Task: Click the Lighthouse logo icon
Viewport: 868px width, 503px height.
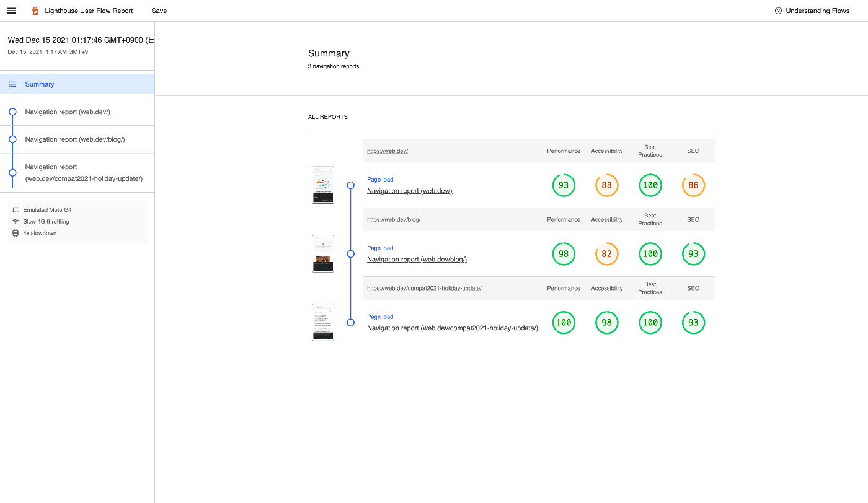Action: click(35, 11)
